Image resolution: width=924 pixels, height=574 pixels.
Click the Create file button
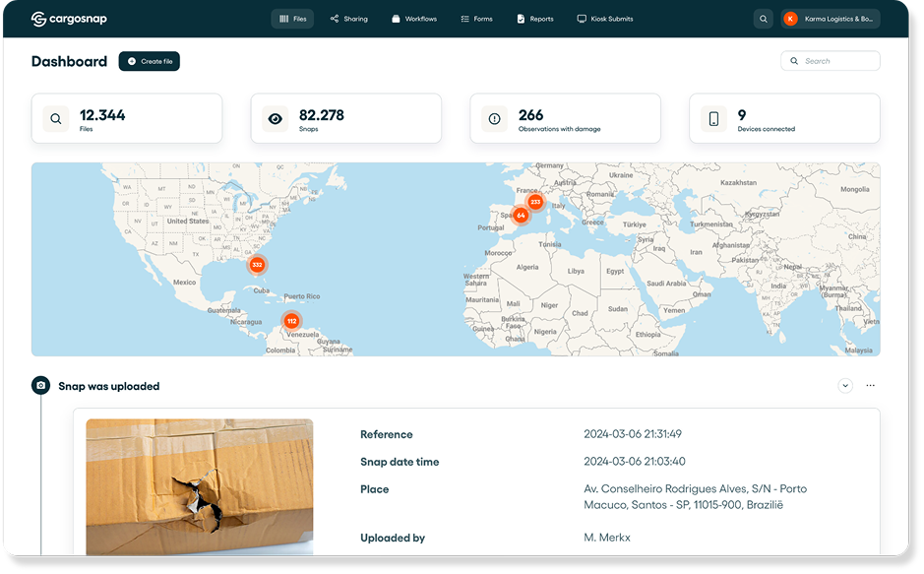149,60
